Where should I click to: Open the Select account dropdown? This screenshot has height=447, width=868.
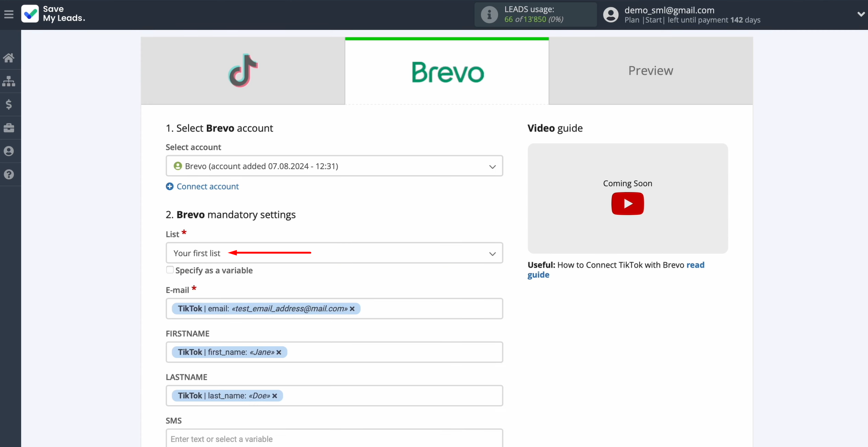pyautogui.click(x=334, y=166)
